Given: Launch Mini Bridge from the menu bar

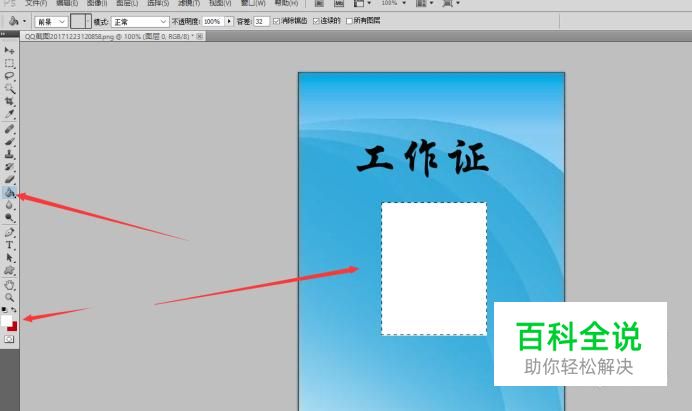Looking at the screenshot, I should [338, 4].
